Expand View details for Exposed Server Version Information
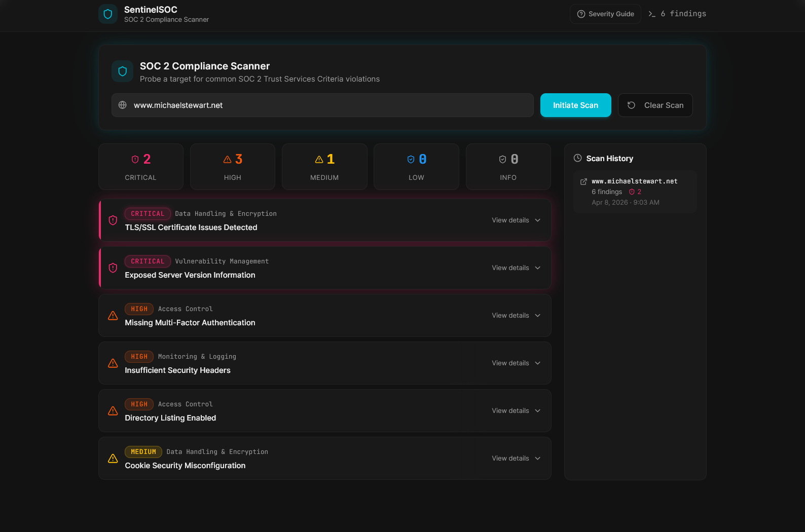 pyautogui.click(x=516, y=268)
